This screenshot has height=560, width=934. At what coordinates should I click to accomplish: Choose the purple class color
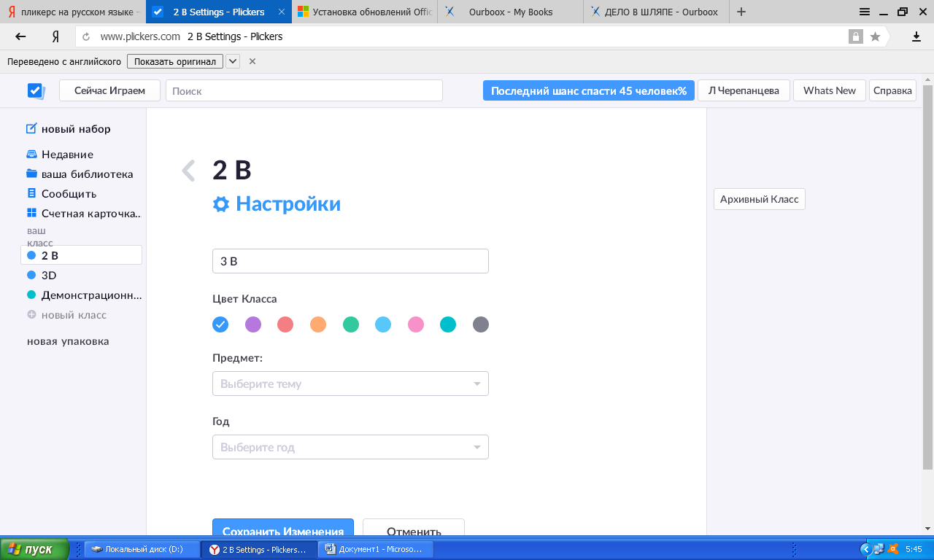(253, 324)
